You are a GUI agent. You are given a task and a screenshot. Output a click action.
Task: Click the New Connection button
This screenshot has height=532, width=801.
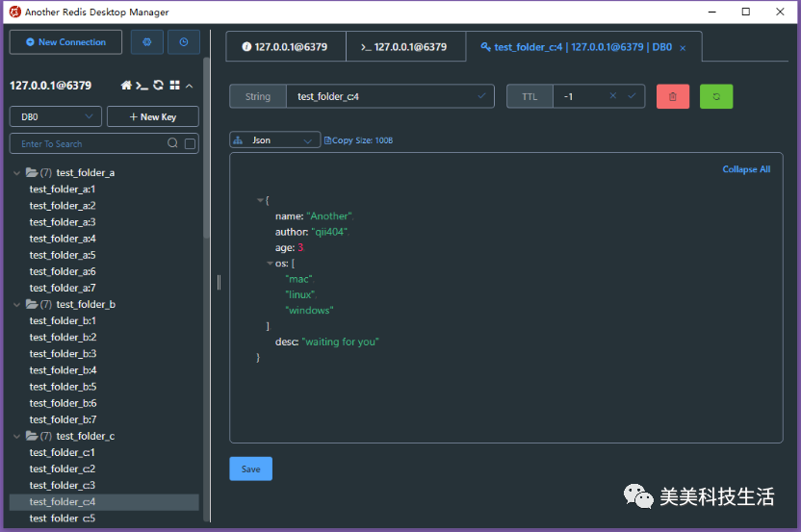pyautogui.click(x=65, y=42)
